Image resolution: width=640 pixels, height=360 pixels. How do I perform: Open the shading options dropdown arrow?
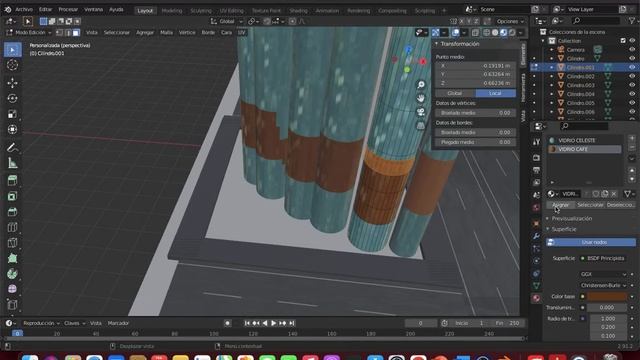click(521, 32)
